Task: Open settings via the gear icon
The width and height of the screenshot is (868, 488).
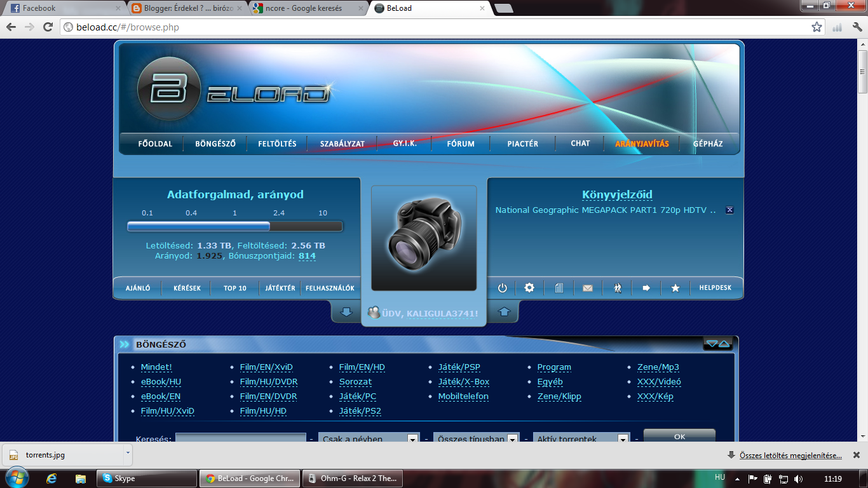Action: [x=529, y=288]
